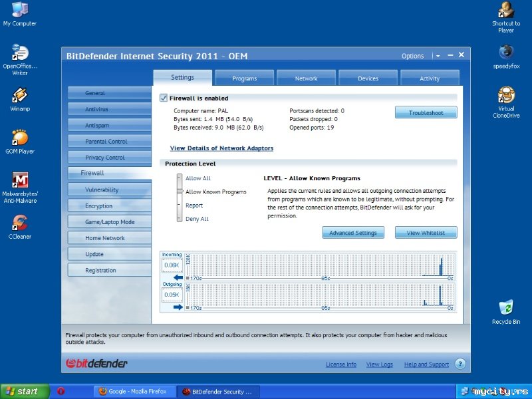Open Winamp desktop shortcut

20,99
